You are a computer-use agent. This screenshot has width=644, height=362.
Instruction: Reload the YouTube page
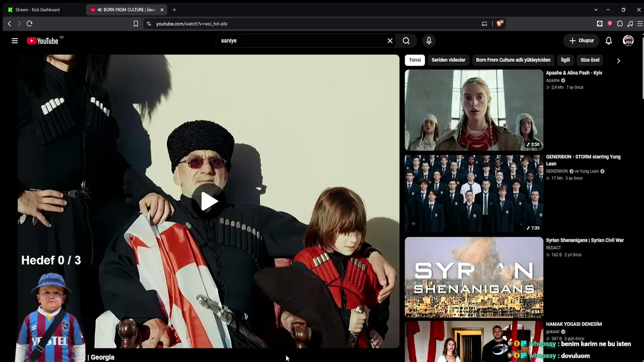tap(30, 24)
